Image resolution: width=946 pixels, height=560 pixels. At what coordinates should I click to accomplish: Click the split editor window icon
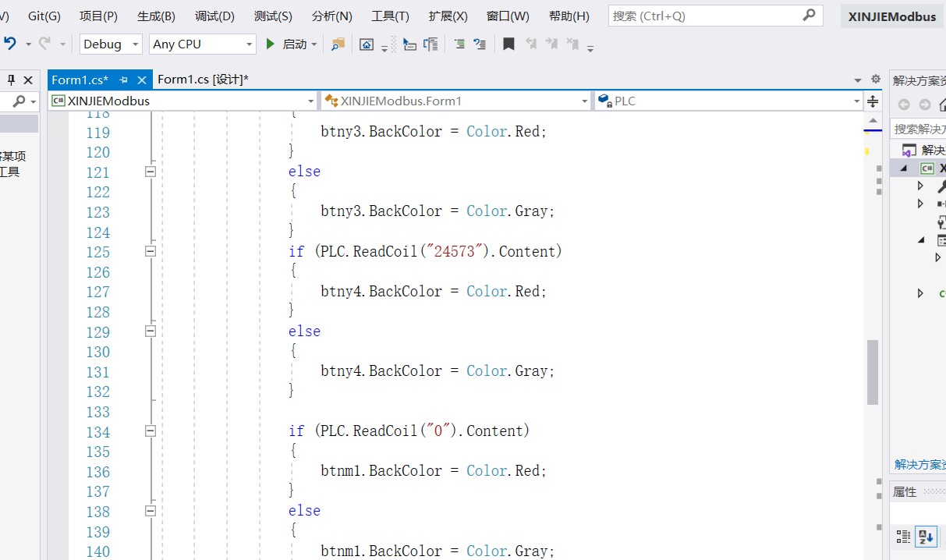tap(873, 101)
